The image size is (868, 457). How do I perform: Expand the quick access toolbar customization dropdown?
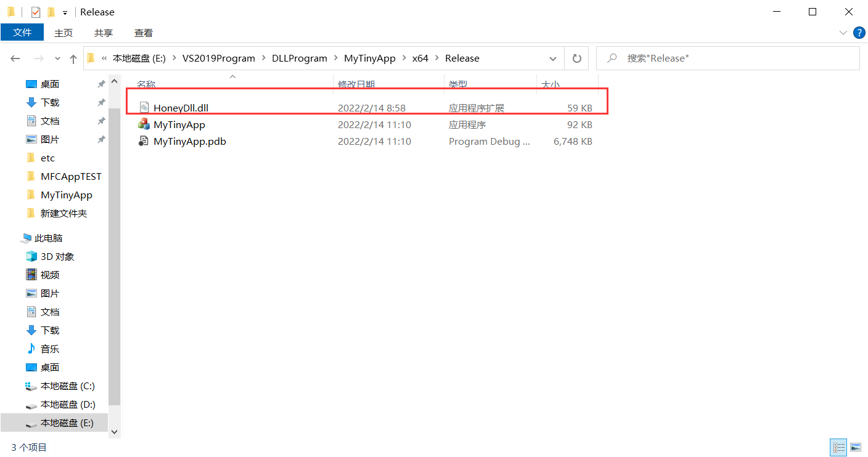click(x=65, y=12)
